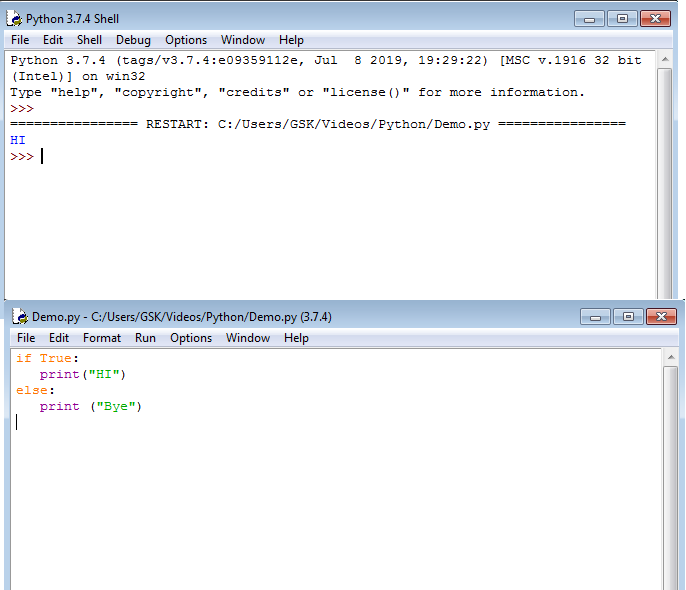Click the Shell window's scrollbar up arrow
Image resolution: width=686 pixels, height=590 pixels.
pos(664,58)
